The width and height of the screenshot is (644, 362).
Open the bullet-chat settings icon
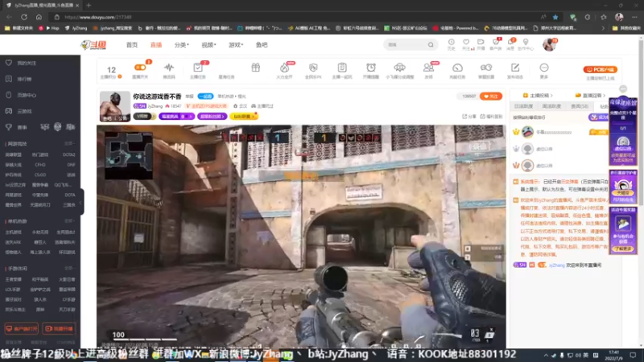click(x=486, y=70)
